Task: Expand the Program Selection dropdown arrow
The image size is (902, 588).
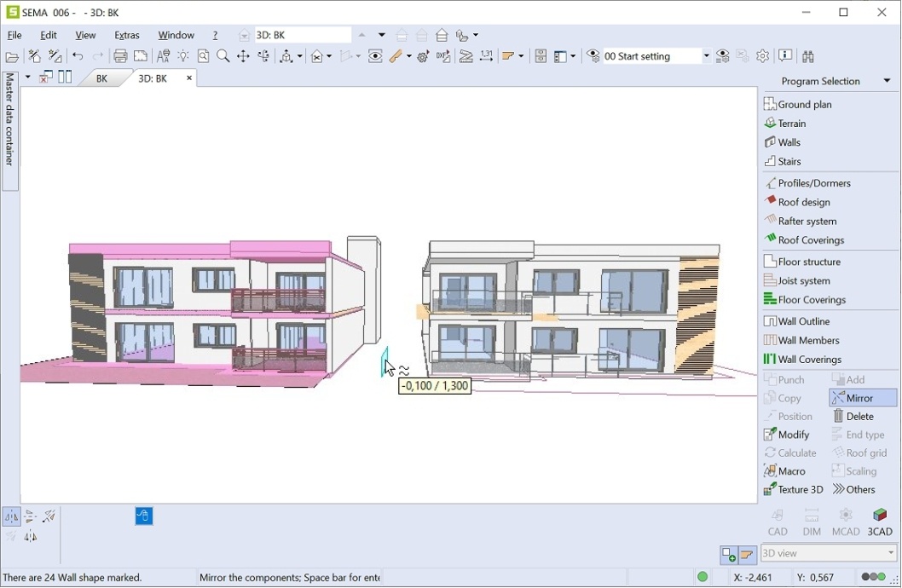Action: point(887,81)
